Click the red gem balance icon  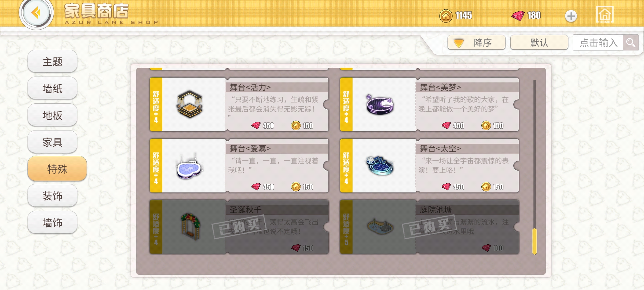click(518, 16)
